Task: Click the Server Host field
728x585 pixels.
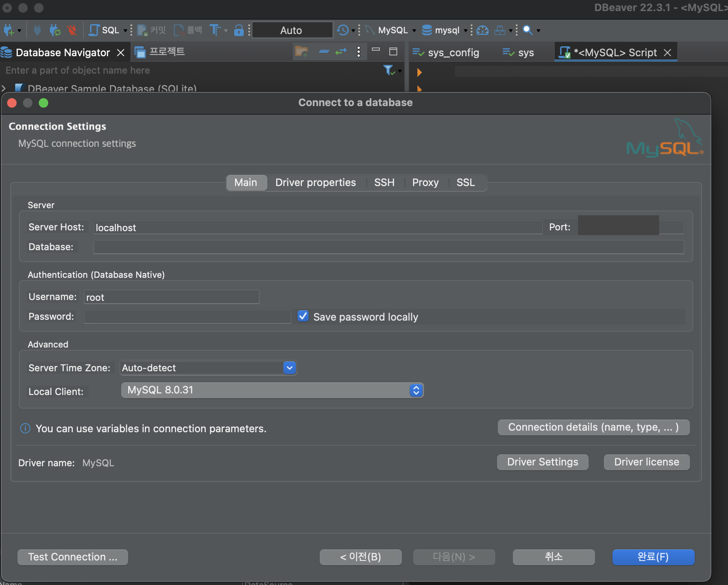Action: tap(318, 227)
